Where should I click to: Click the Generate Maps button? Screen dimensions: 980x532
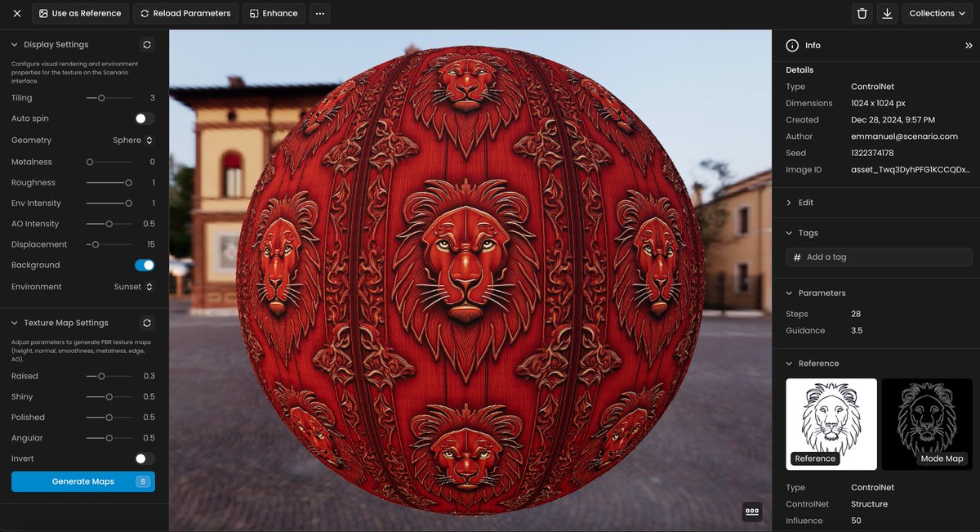click(83, 481)
